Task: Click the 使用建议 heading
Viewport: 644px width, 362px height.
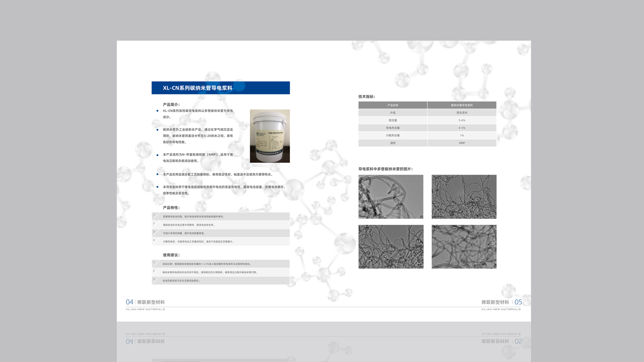Action: click(x=171, y=255)
